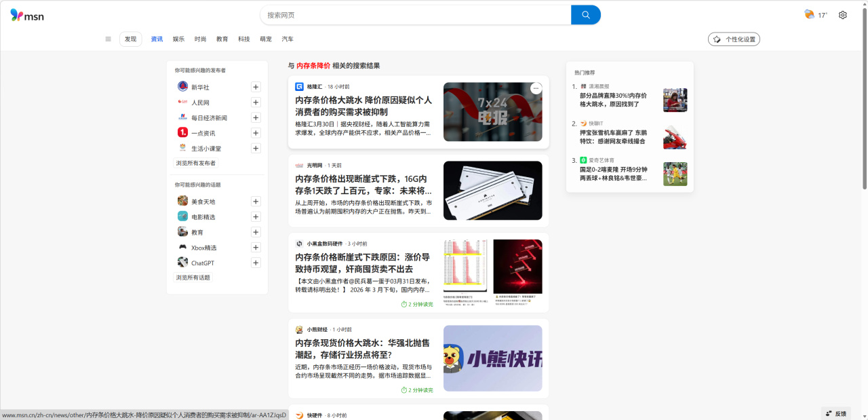
Task: Click the 小黑盒数码硬件 source logo
Action: pyautogui.click(x=299, y=244)
